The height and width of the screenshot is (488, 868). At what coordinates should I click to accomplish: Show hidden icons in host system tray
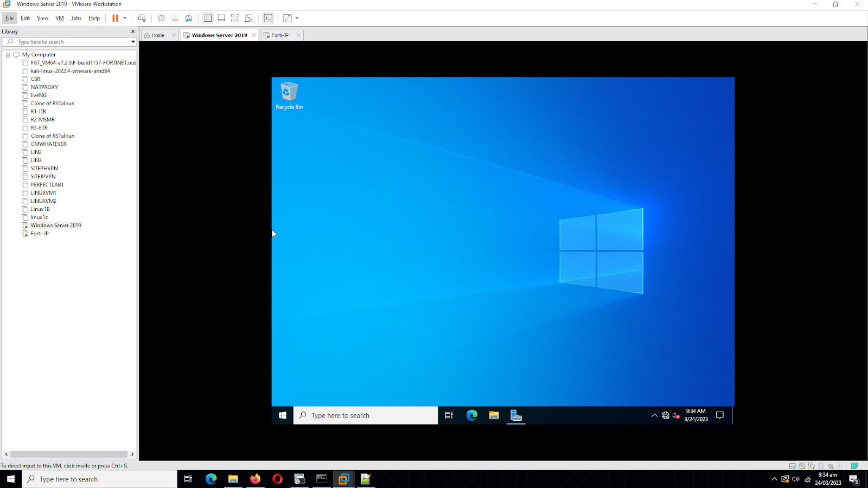[x=774, y=479]
